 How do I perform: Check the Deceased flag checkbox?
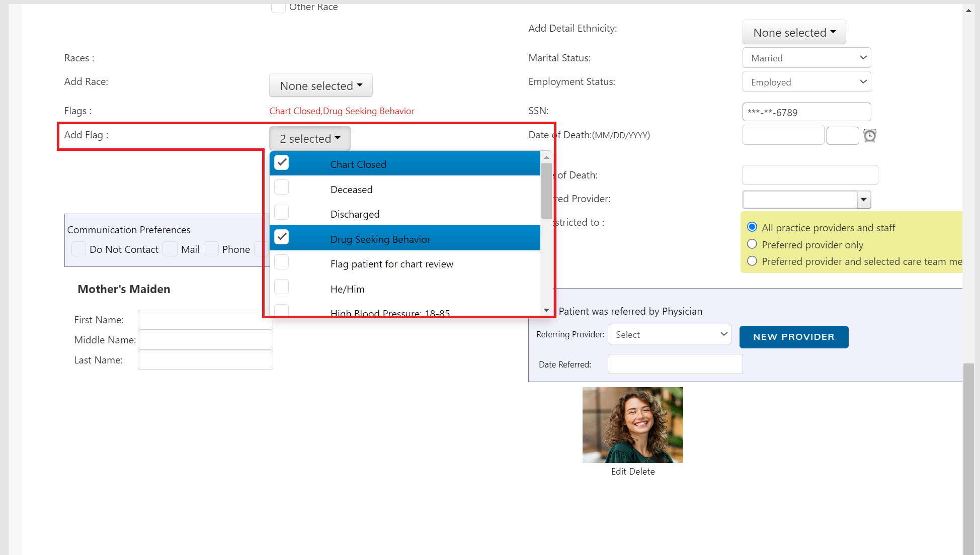tap(281, 187)
